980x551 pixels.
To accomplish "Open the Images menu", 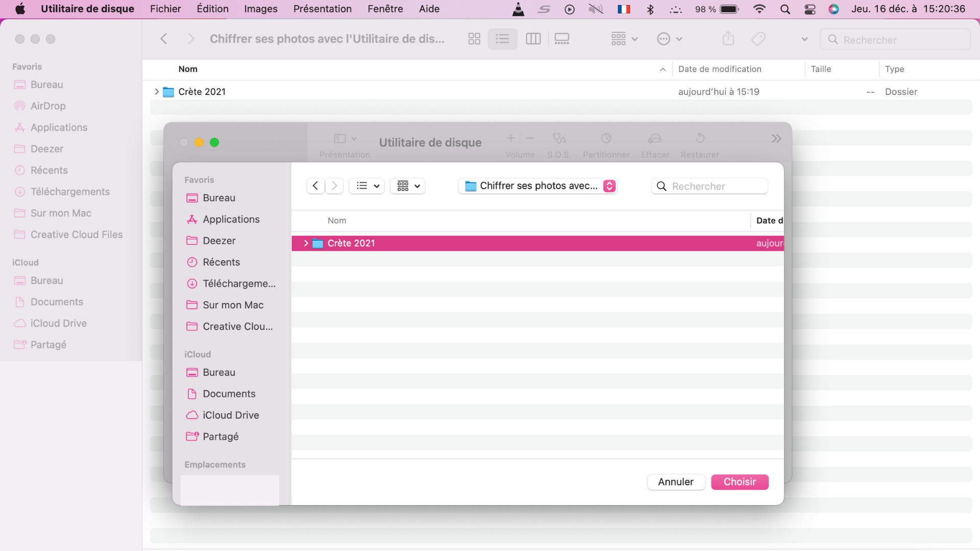I will [260, 9].
